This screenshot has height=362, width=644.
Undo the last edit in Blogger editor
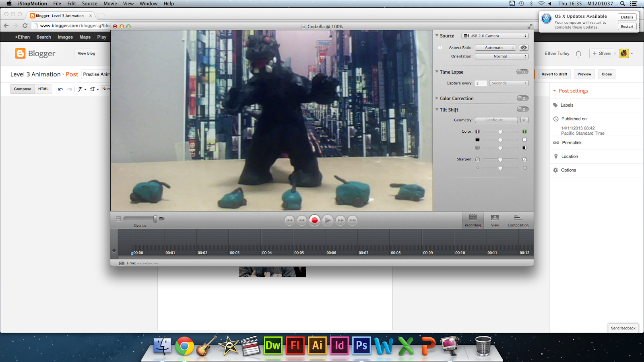(60, 89)
